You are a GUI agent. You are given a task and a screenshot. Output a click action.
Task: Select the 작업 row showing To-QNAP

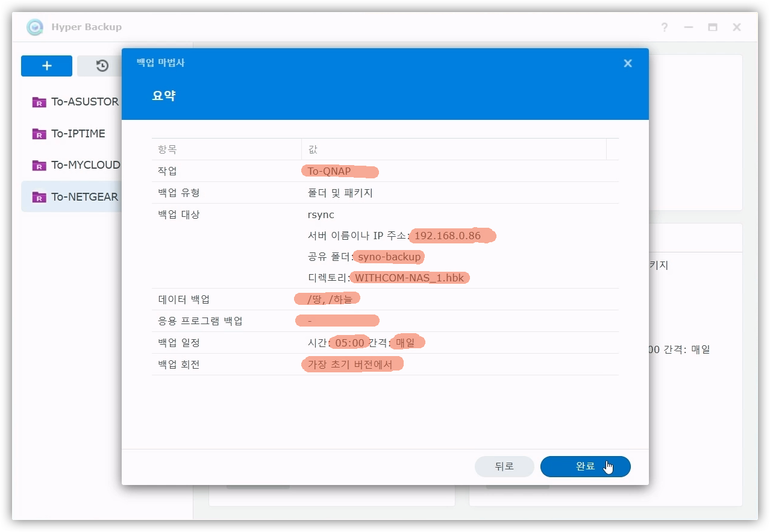(385, 171)
